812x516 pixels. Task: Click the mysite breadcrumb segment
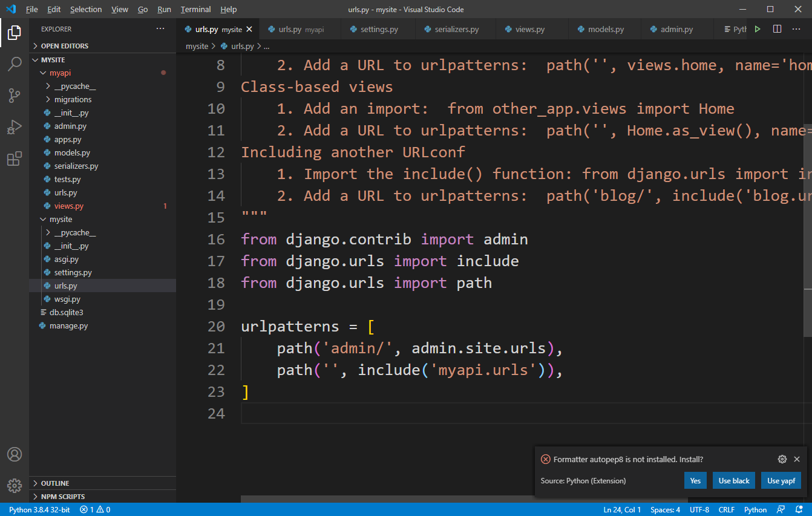point(197,46)
